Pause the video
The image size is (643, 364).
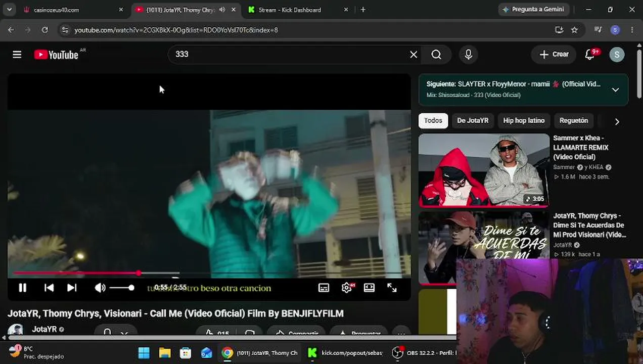tap(23, 288)
